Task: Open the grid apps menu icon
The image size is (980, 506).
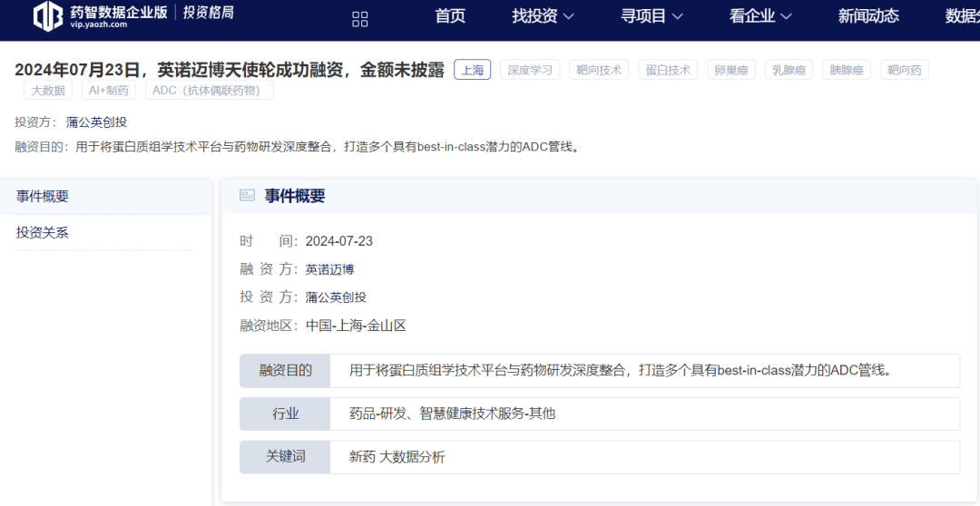Action: 360,19
